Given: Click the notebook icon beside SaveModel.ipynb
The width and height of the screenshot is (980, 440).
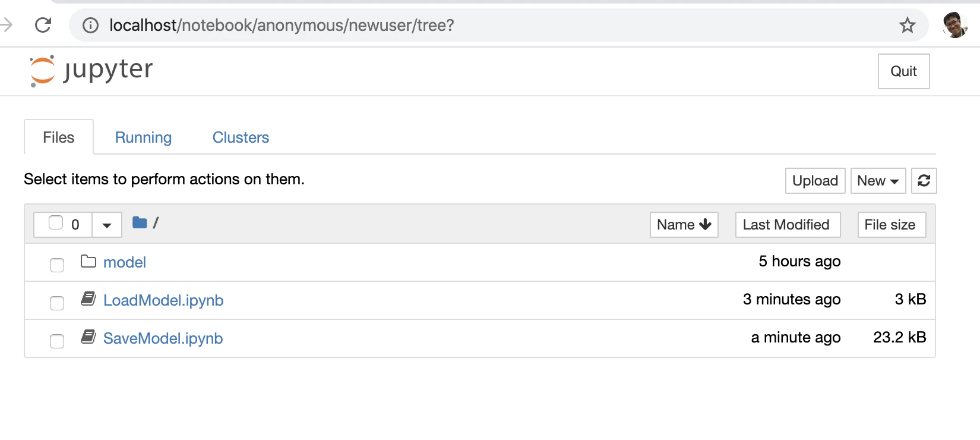Looking at the screenshot, I should 88,337.
